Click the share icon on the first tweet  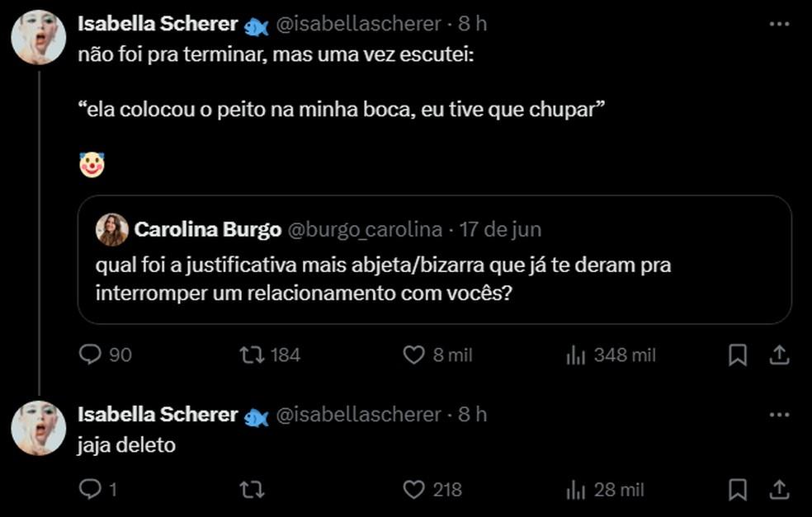point(778,355)
